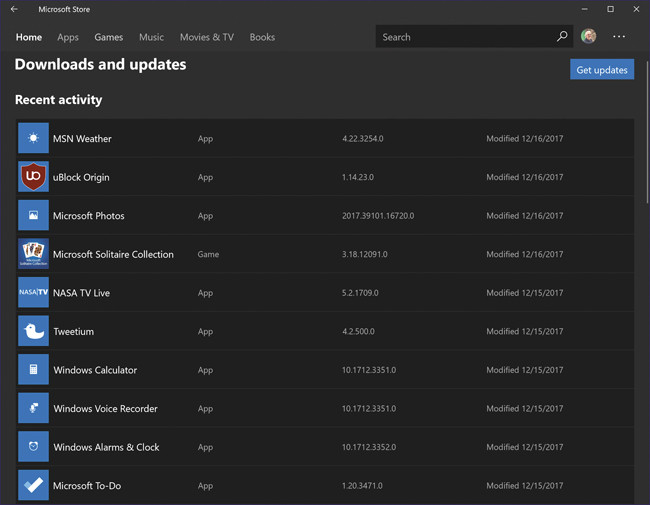650x505 pixels.
Task: Click the Microsoft Solitaire Collection icon
Action: pyautogui.click(x=33, y=254)
